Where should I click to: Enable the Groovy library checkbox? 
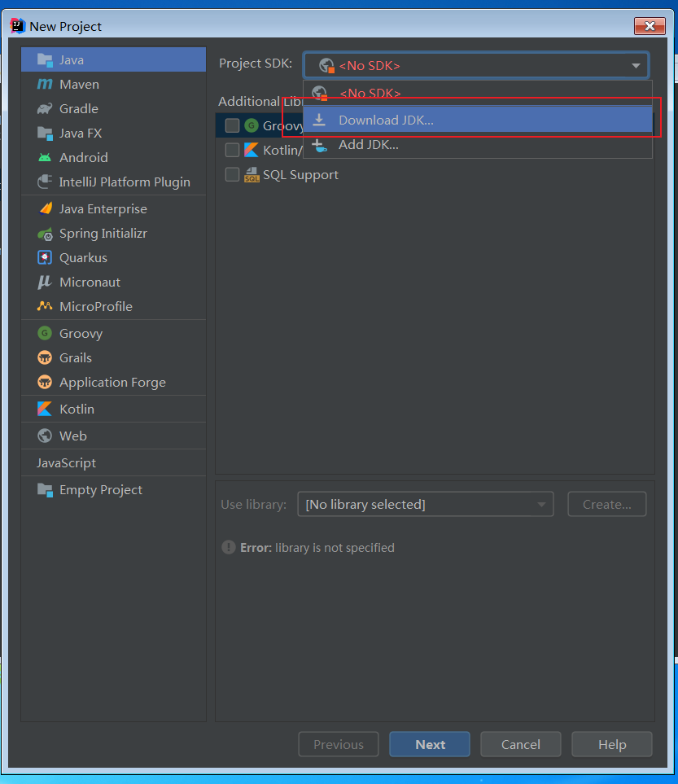click(x=232, y=125)
